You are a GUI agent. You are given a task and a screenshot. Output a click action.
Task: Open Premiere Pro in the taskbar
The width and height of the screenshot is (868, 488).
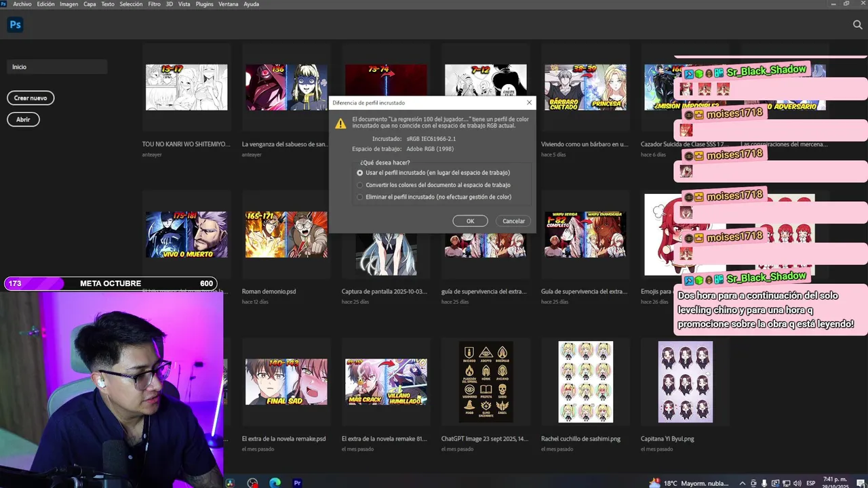coord(297,483)
